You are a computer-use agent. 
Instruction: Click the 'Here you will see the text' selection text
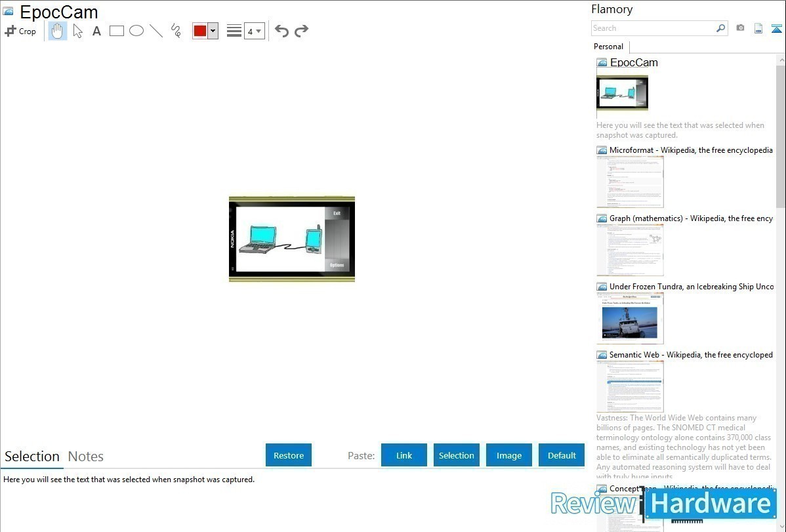129,480
